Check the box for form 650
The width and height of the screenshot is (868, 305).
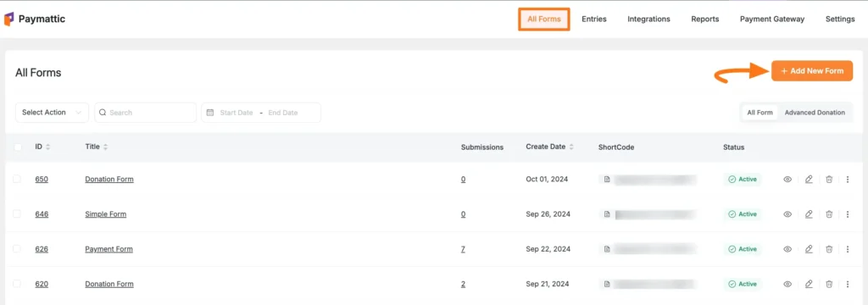[17, 179]
